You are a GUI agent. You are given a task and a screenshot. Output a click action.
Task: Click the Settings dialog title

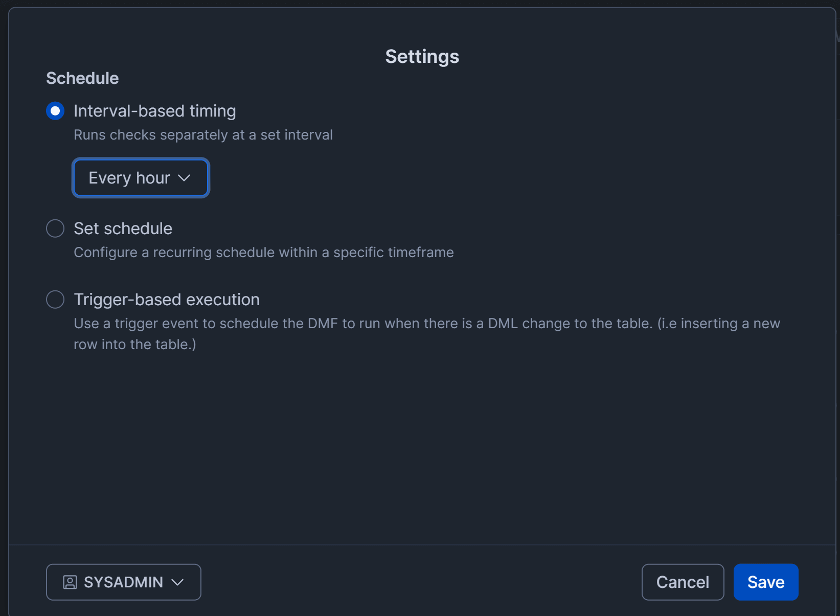click(x=422, y=56)
